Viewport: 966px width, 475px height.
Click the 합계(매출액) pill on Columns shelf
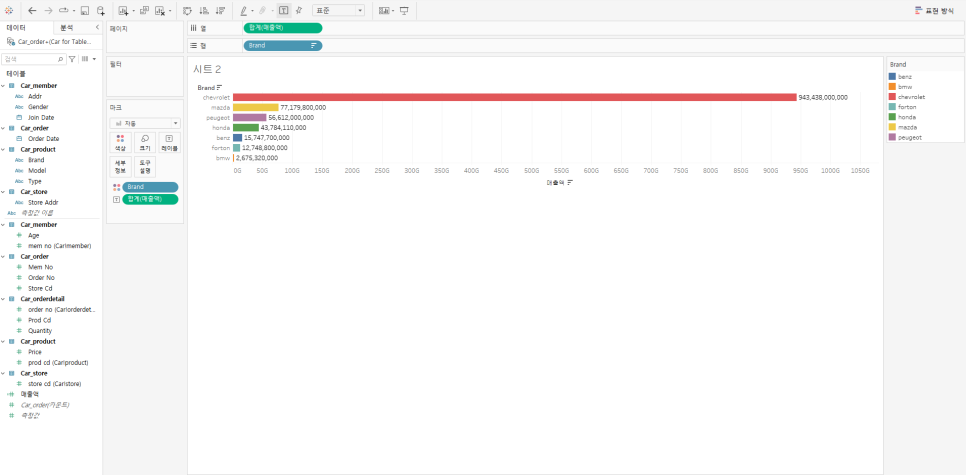pyautogui.click(x=283, y=28)
